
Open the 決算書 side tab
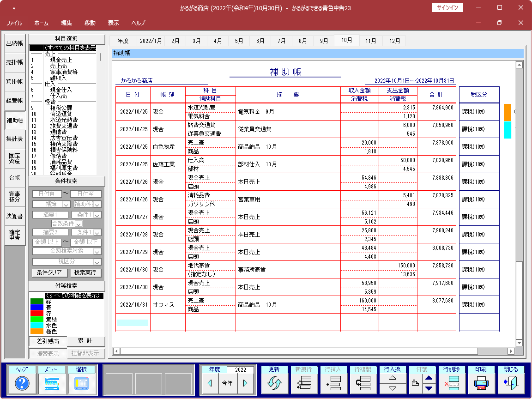click(x=15, y=217)
